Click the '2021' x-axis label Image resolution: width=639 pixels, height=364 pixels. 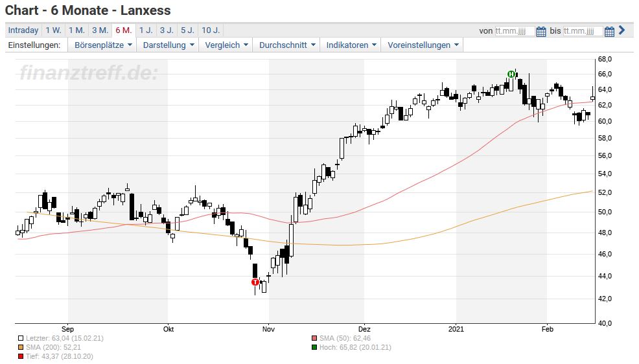[456, 329]
